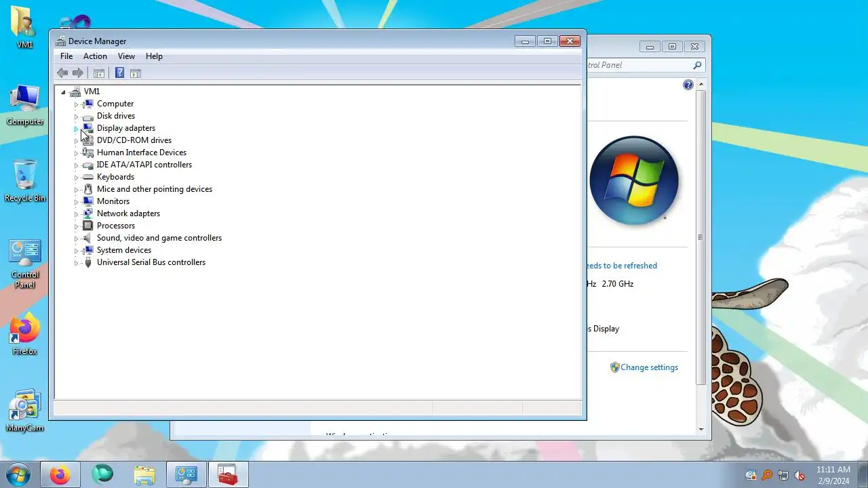868x488 pixels.
Task: Select the VM1 user folder desktop icon
Action: coord(25,27)
